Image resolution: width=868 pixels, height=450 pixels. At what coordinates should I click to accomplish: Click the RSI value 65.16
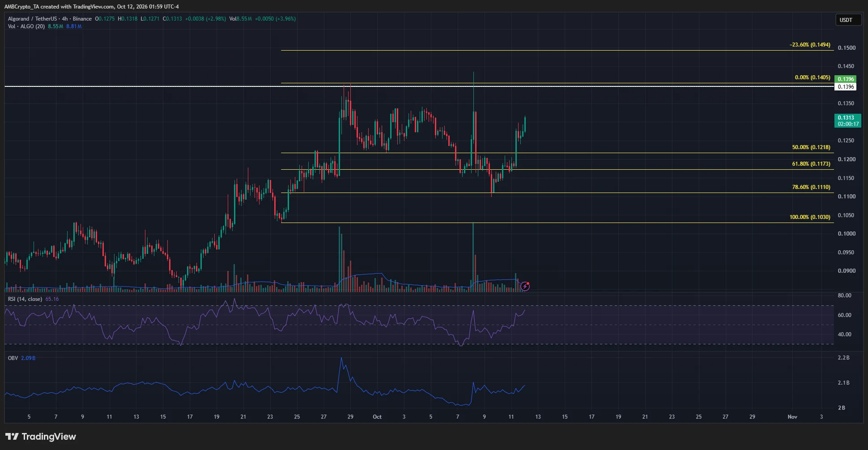[x=52, y=299]
